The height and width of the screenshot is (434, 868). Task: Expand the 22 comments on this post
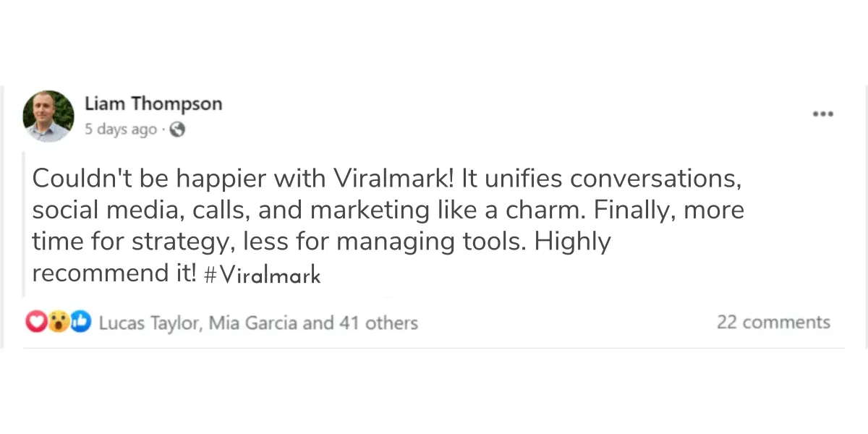[x=773, y=323]
